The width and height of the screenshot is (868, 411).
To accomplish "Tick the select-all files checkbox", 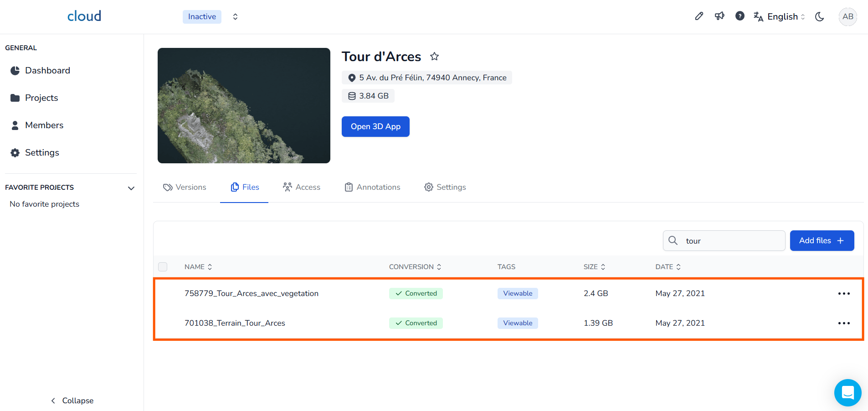I will [163, 267].
